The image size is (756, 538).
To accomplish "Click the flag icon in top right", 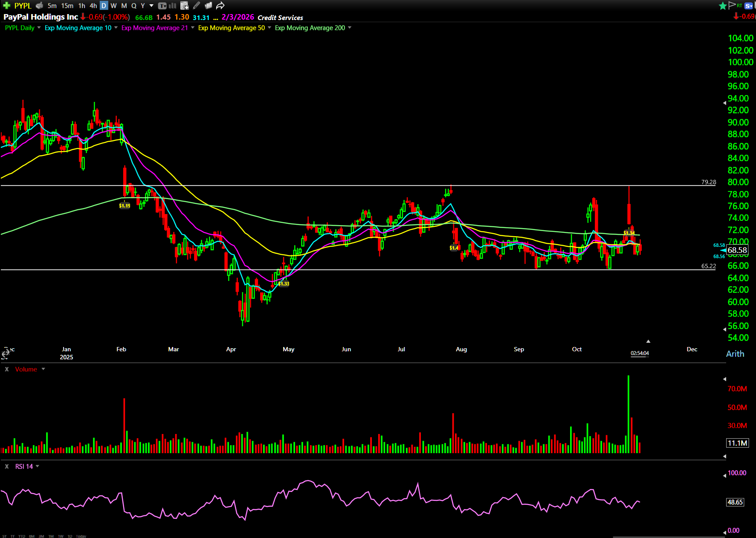I will (732, 5).
